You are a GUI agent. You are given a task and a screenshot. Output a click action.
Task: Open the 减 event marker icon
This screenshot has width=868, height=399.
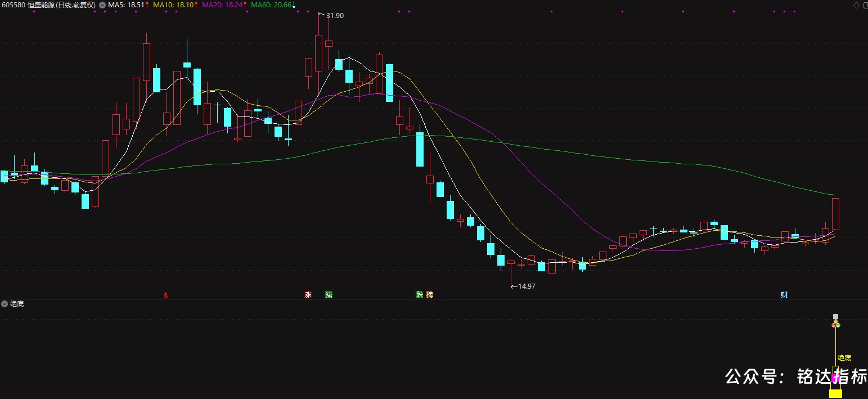click(329, 295)
